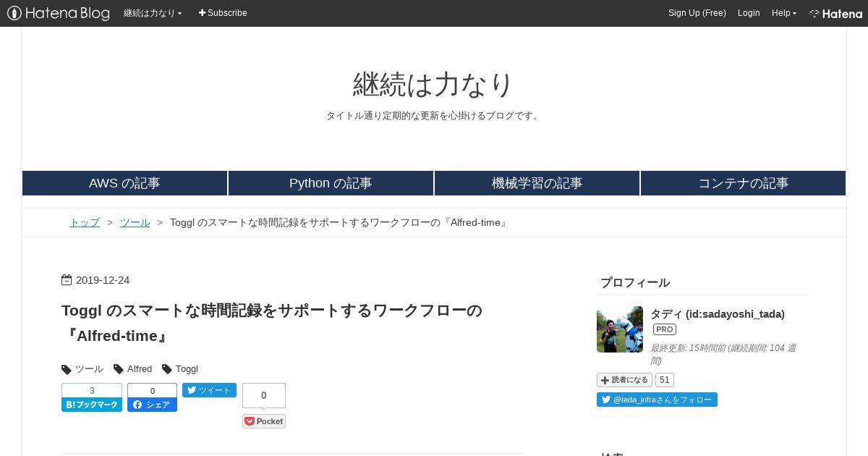The width and height of the screenshot is (868, 456).
Task: Click the blog subtitle タイトル通り定期的な更新
Action: 434,116
